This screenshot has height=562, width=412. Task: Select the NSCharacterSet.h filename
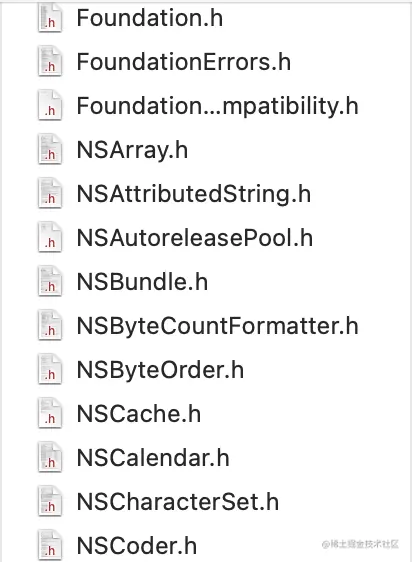pyautogui.click(x=178, y=502)
